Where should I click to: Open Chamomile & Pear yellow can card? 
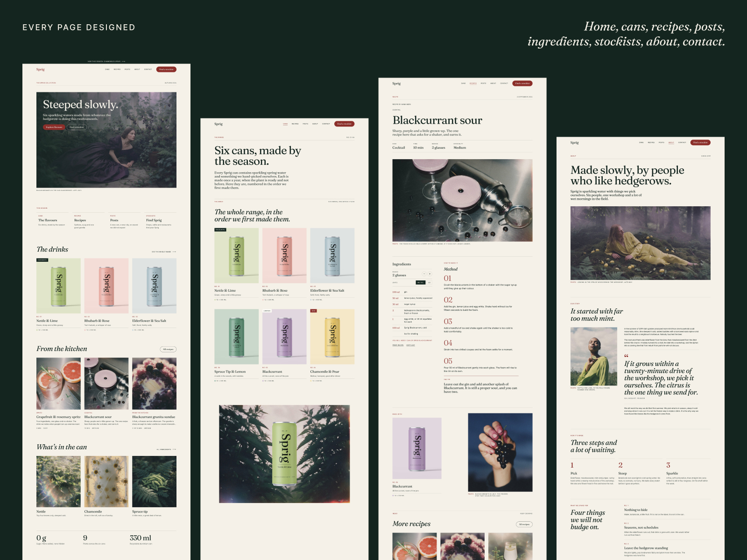(332, 345)
